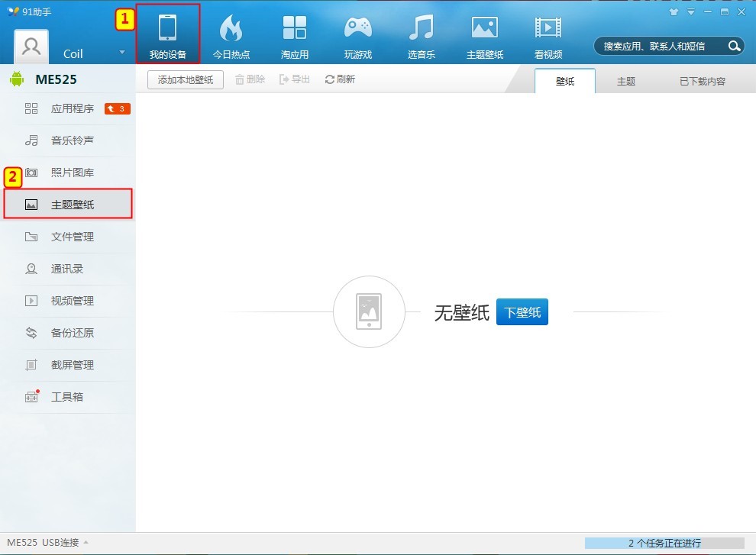Open the 截屏管理 screenshot manager
756x555 pixels.
73,365
